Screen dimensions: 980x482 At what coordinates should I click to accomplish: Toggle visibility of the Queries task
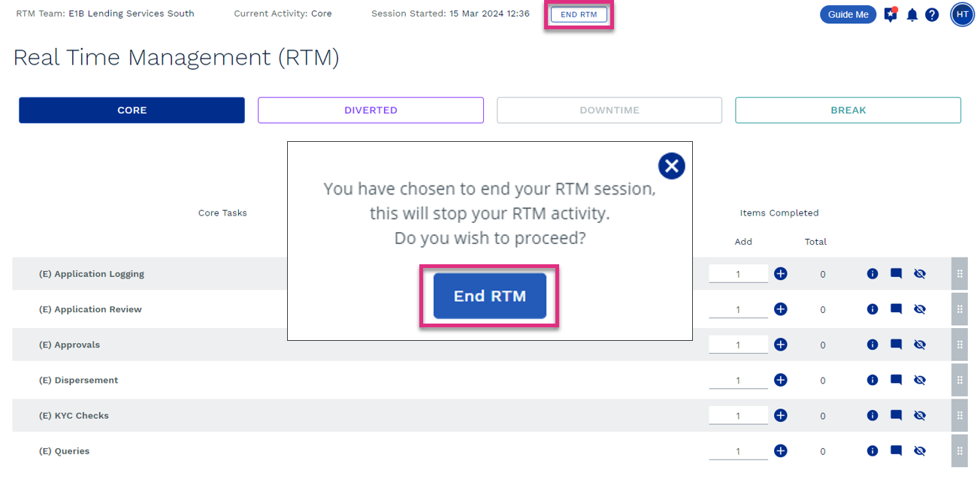[919, 451]
